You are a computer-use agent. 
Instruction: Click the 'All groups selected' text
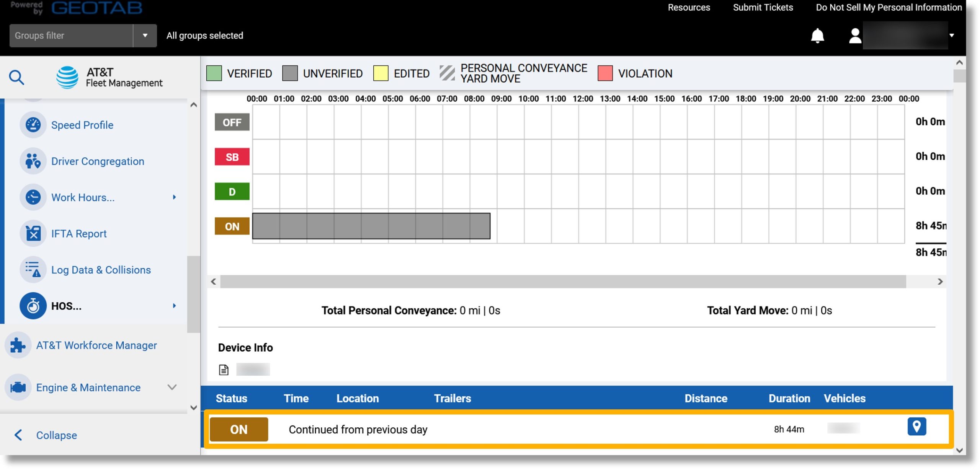pyautogui.click(x=205, y=36)
